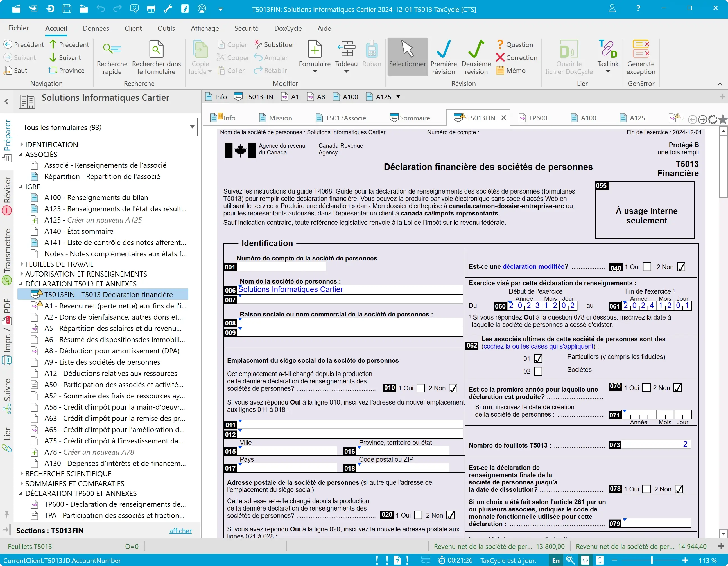Check the Sociétés box on line 062

pos(538,371)
